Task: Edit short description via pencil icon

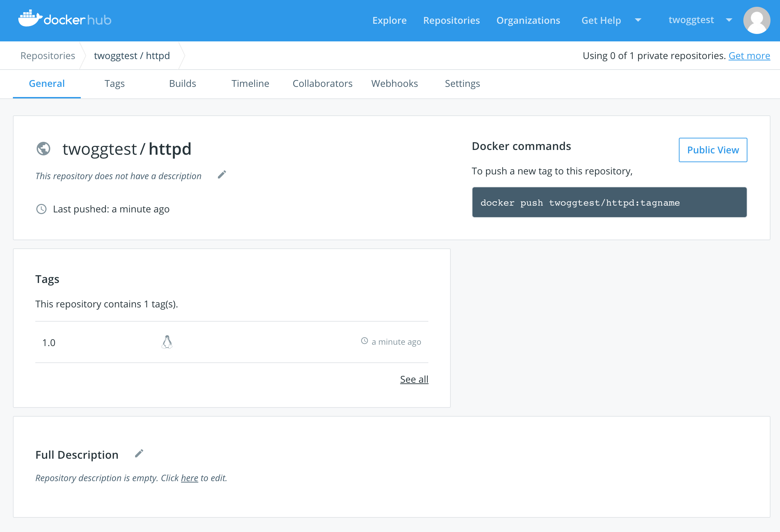Action: coord(222,175)
